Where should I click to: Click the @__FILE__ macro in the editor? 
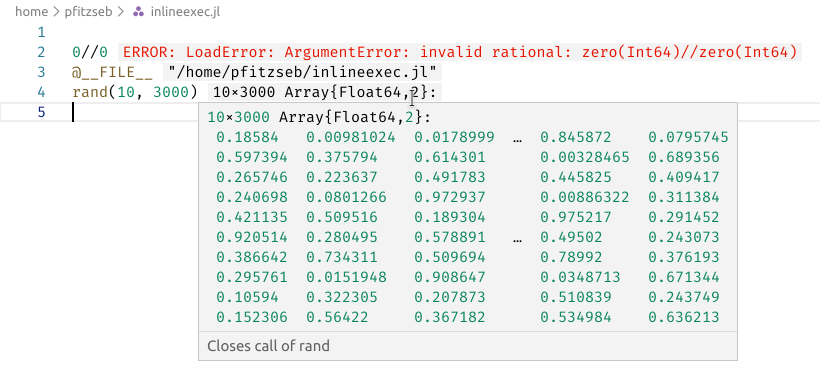tap(112, 72)
